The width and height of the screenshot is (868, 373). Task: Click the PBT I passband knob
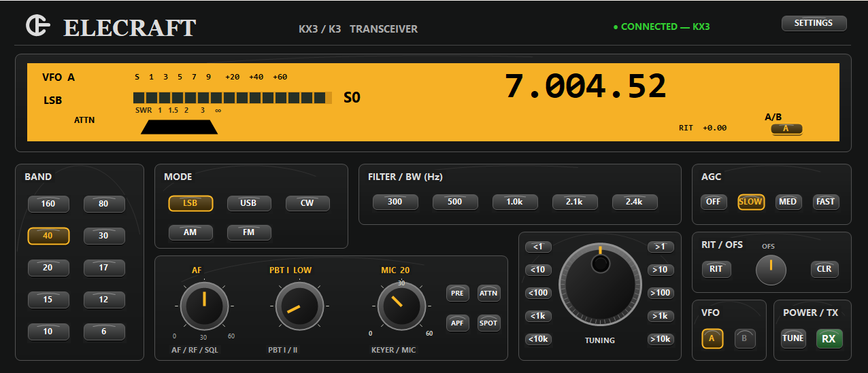click(x=299, y=306)
